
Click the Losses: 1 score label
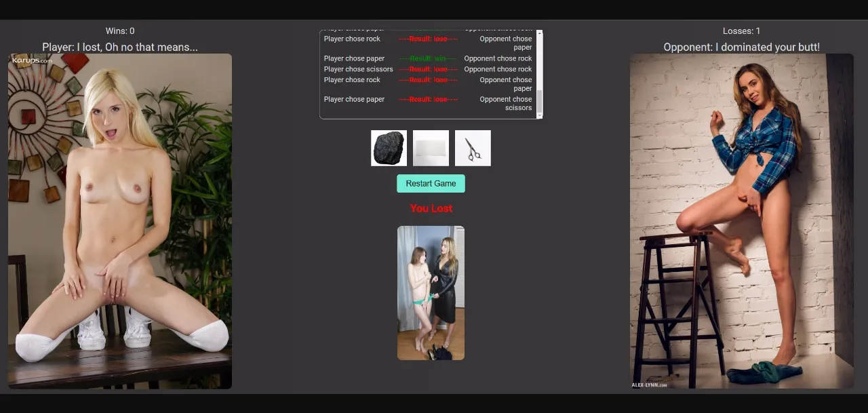click(x=741, y=31)
